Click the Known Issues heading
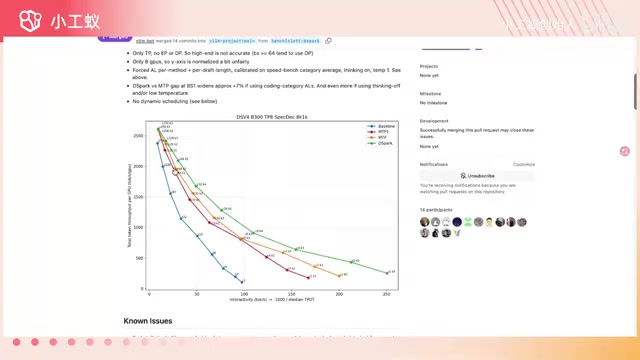This screenshot has width=640, height=360. (148, 321)
